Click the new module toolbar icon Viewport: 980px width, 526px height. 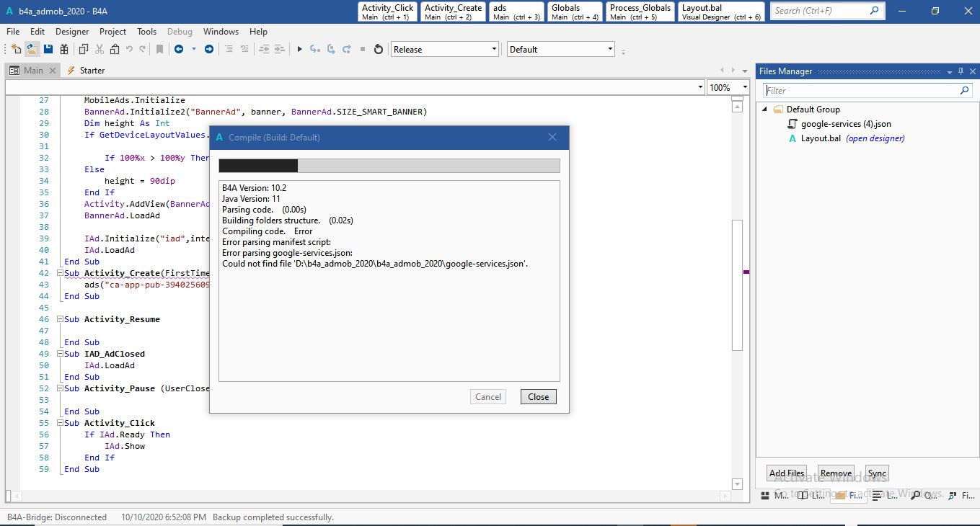coord(16,49)
